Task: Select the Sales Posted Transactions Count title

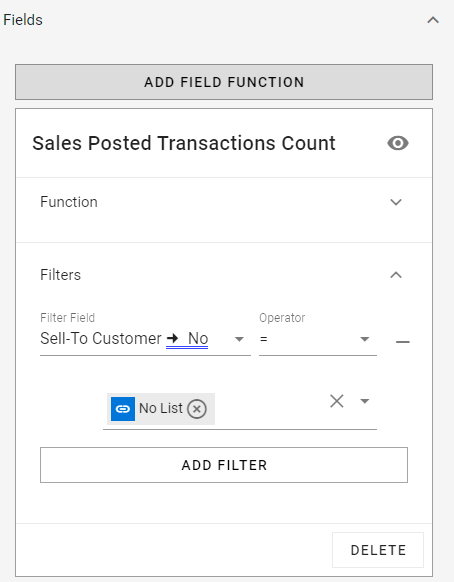Action: [184, 143]
